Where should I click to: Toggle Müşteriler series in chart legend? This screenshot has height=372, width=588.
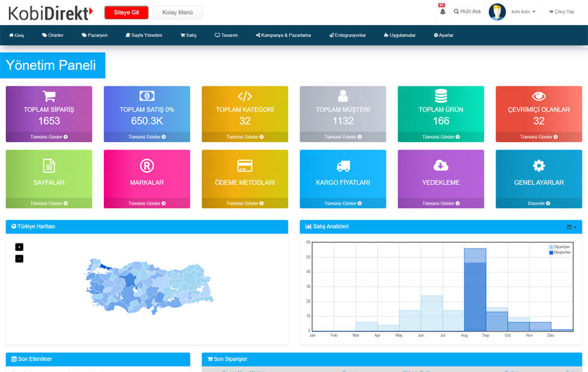[x=561, y=253]
